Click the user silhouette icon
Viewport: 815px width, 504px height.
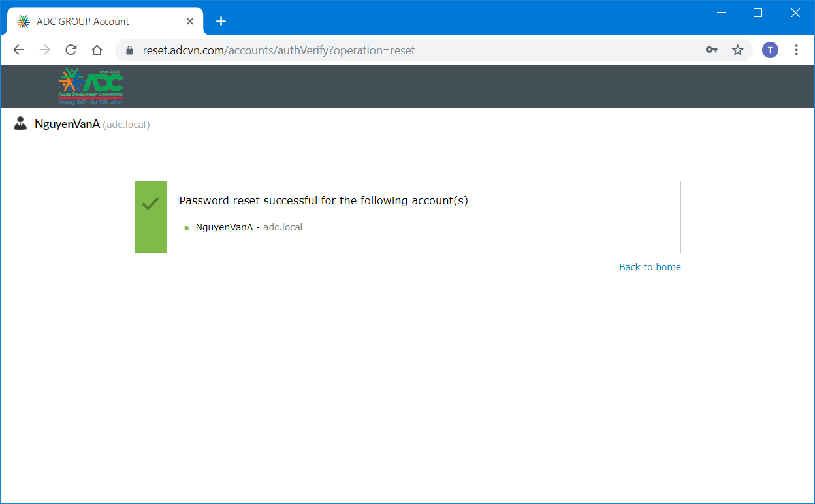20,123
